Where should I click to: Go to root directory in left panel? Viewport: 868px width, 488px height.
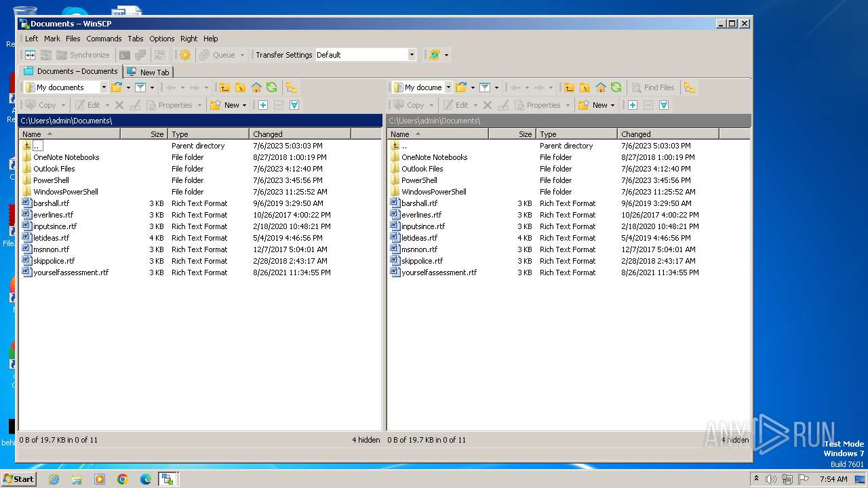click(240, 87)
